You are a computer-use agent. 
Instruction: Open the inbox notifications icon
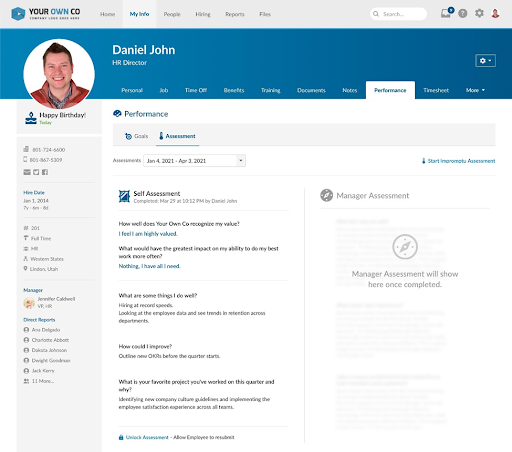(x=446, y=13)
